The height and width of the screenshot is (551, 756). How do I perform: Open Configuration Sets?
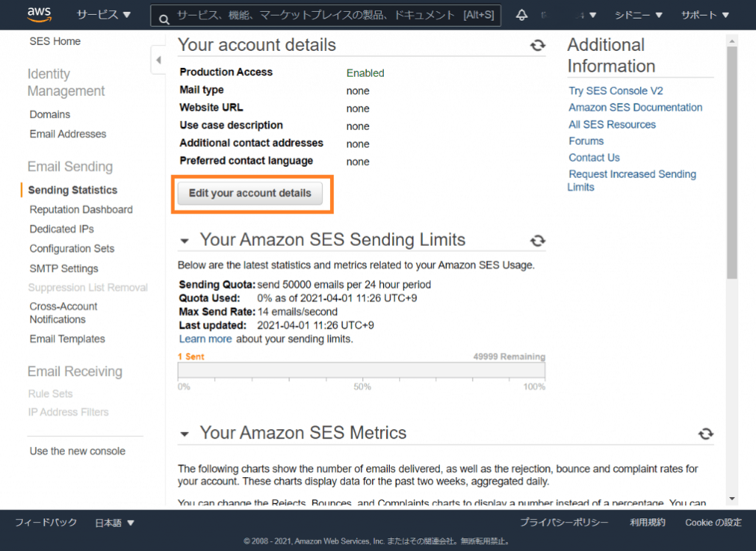(72, 248)
